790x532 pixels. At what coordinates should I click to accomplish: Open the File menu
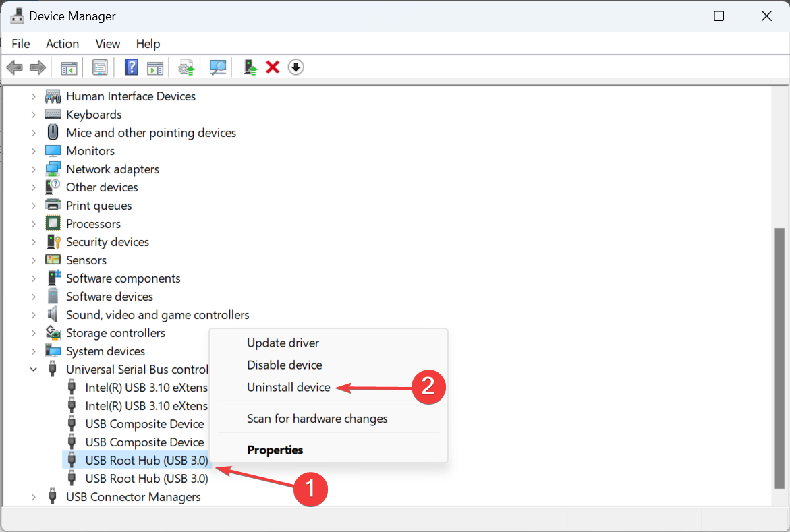coord(21,44)
